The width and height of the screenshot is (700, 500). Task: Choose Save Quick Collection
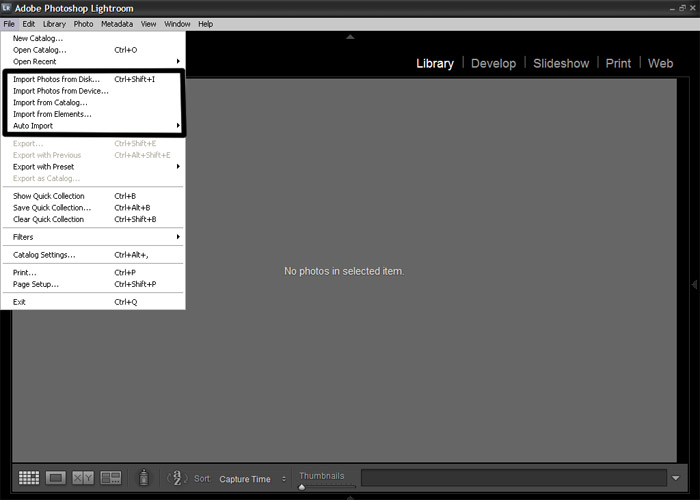coord(93,208)
